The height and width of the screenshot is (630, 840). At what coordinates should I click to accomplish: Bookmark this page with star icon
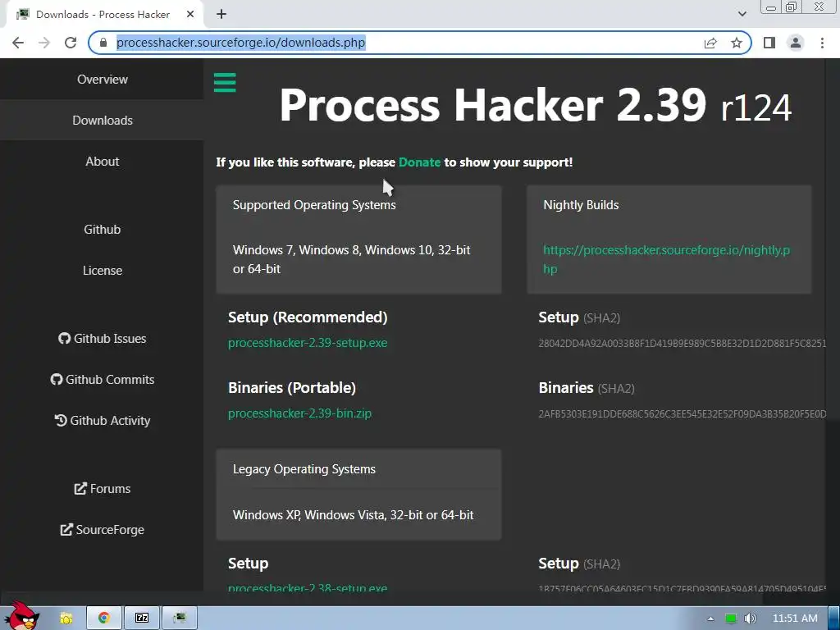(737, 43)
